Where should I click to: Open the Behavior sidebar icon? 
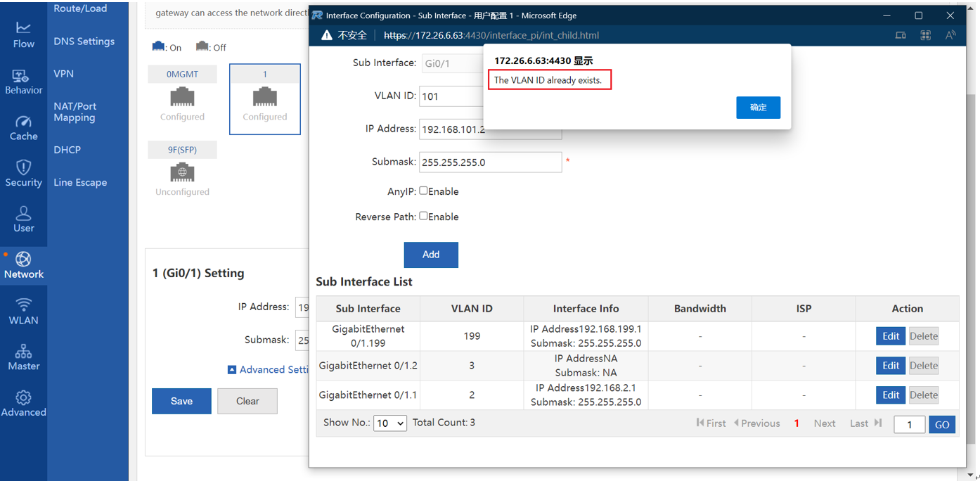pos(23,81)
